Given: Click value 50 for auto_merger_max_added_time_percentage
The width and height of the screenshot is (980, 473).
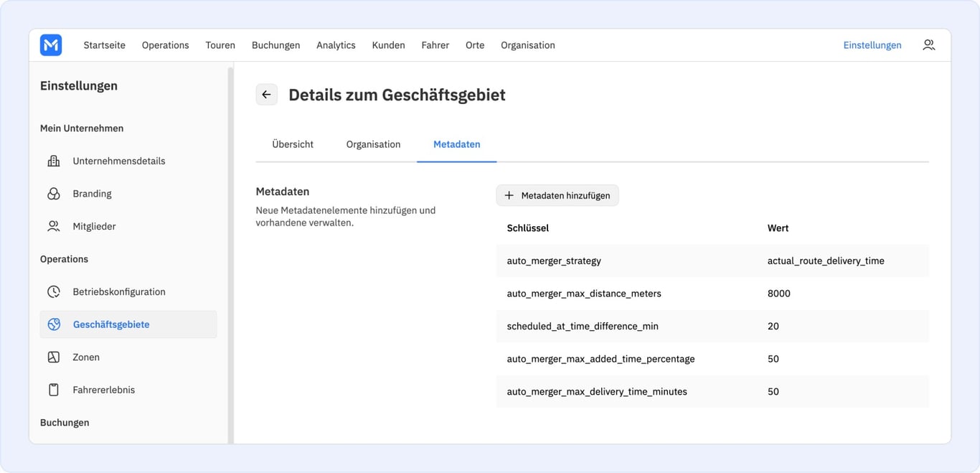Looking at the screenshot, I should (773, 359).
